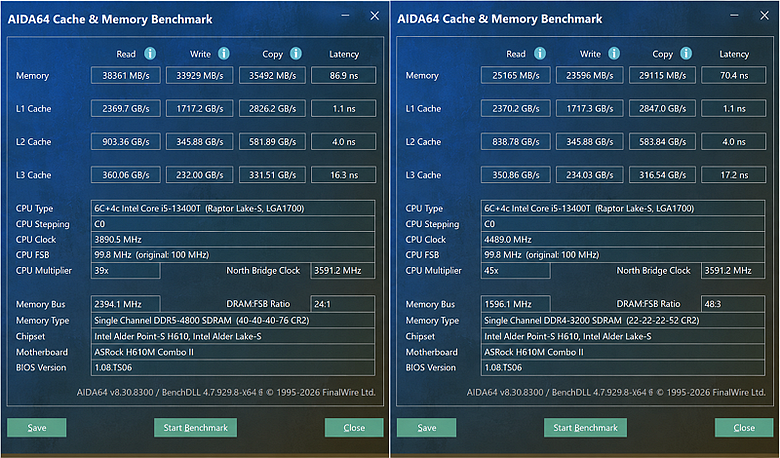Select L3 Cache read 360.06 GB/s
This screenshot has height=458, width=780.
tap(126, 175)
